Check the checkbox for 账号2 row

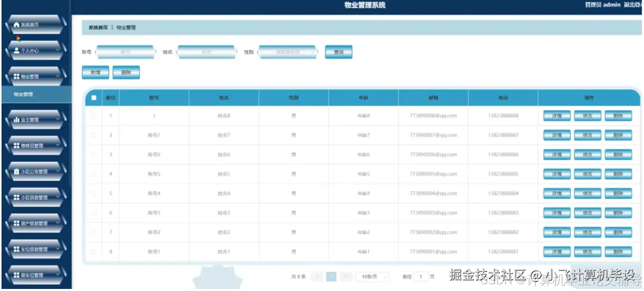click(x=94, y=232)
